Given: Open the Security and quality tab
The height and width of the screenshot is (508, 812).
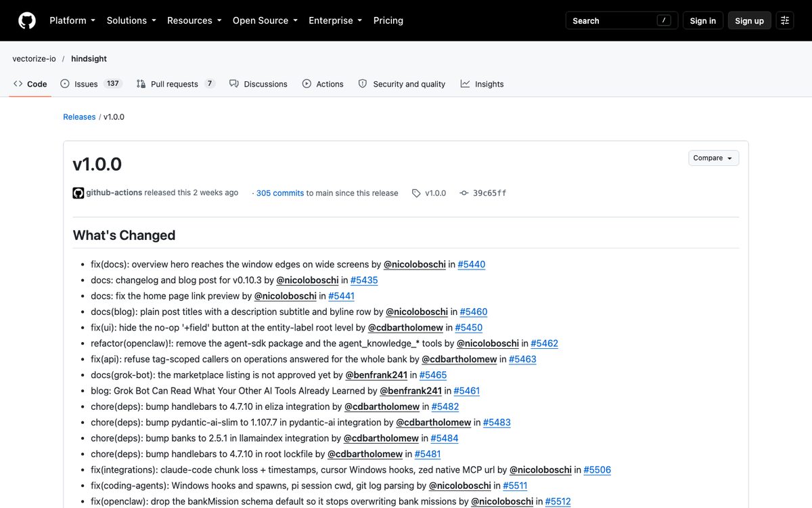Looking at the screenshot, I should (x=401, y=84).
